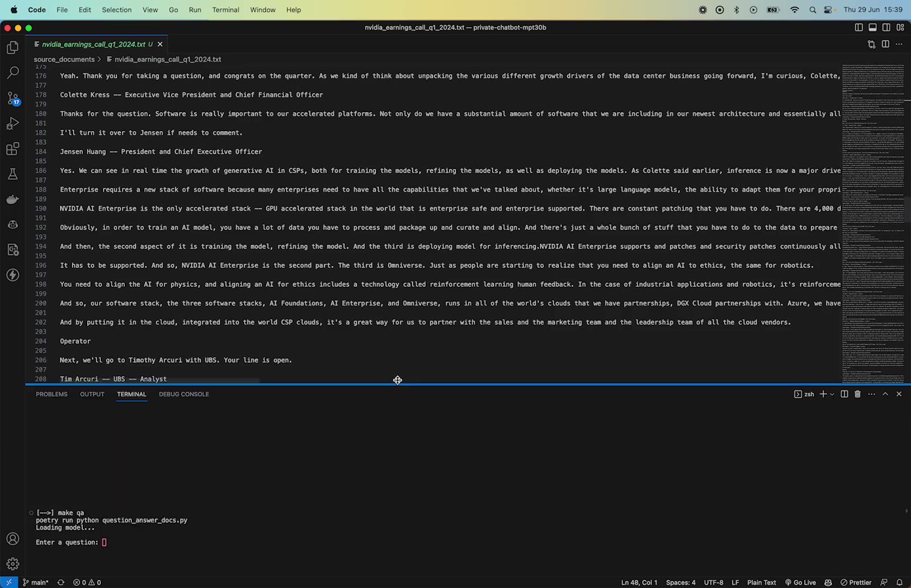Click the Run and Debug icon
Screen dimensions: 911x588
(x=13, y=123)
